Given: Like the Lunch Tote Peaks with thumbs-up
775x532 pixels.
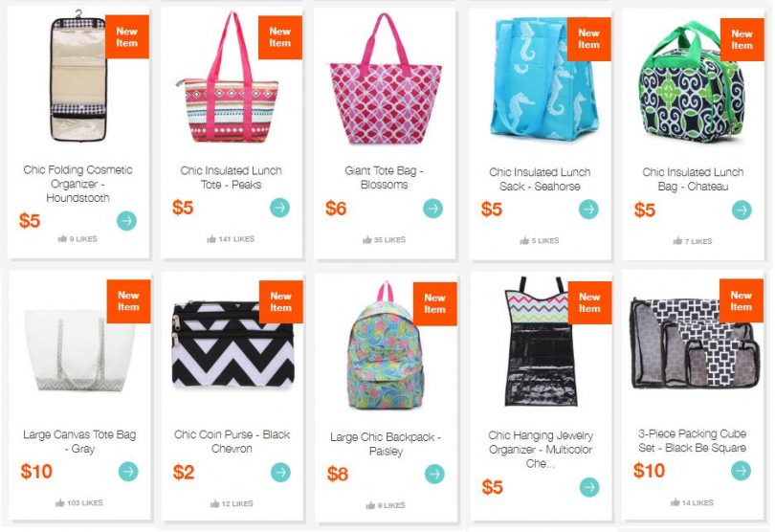Looking at the screenshot, I should click(x=211, y=239).
